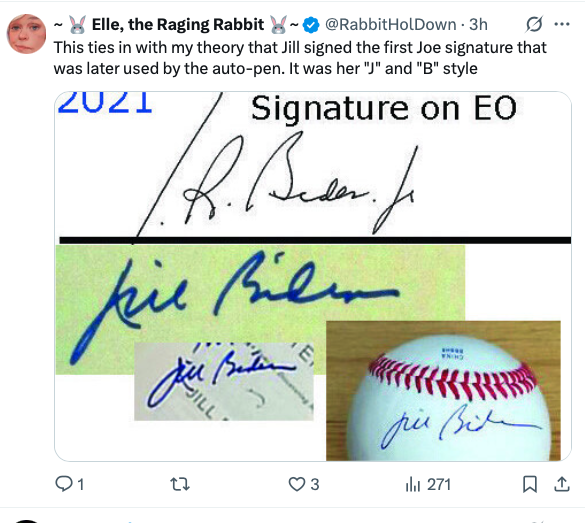Image resolution: width=585 pixels, height=523 pixels.
Task: View analytics via bar chart icon
Action: (413, 484)
